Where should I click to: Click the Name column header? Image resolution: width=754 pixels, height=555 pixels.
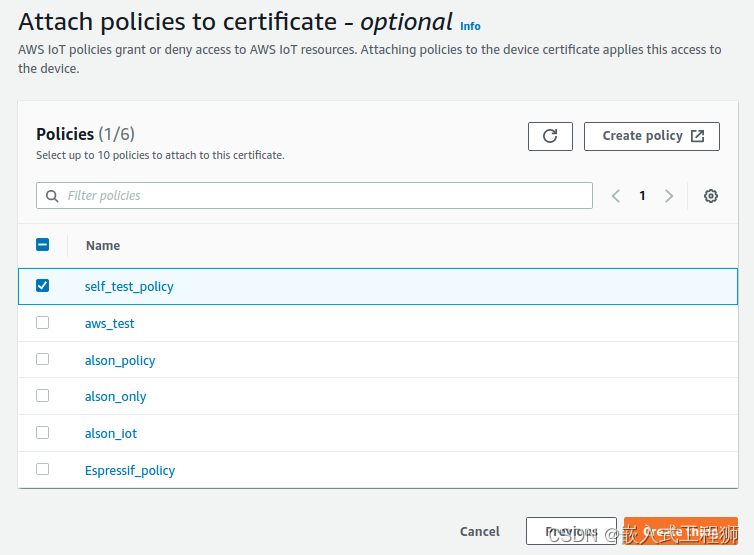[x=103, y=246]
